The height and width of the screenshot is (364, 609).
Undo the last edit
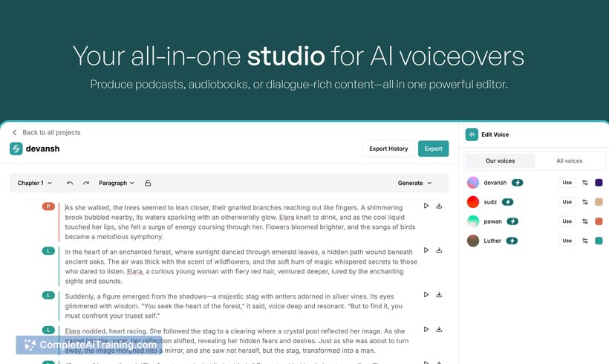coord(70,183)
